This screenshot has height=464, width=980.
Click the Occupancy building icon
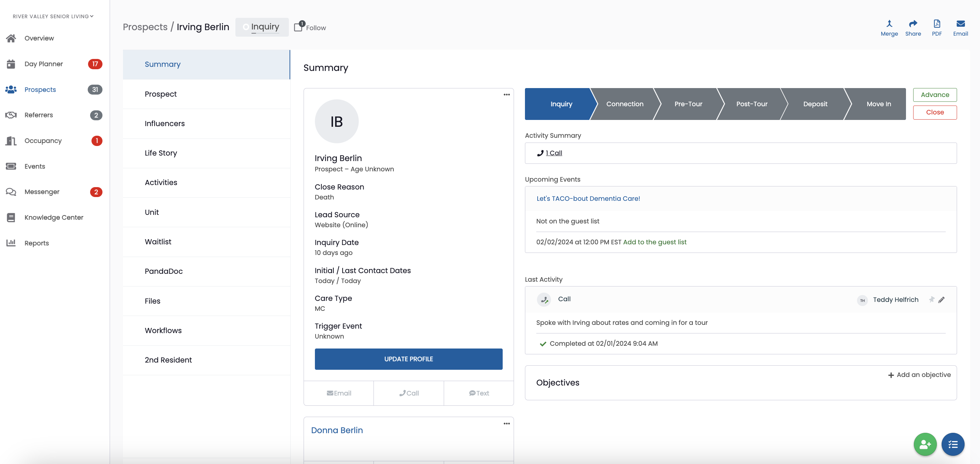[11, 141]
